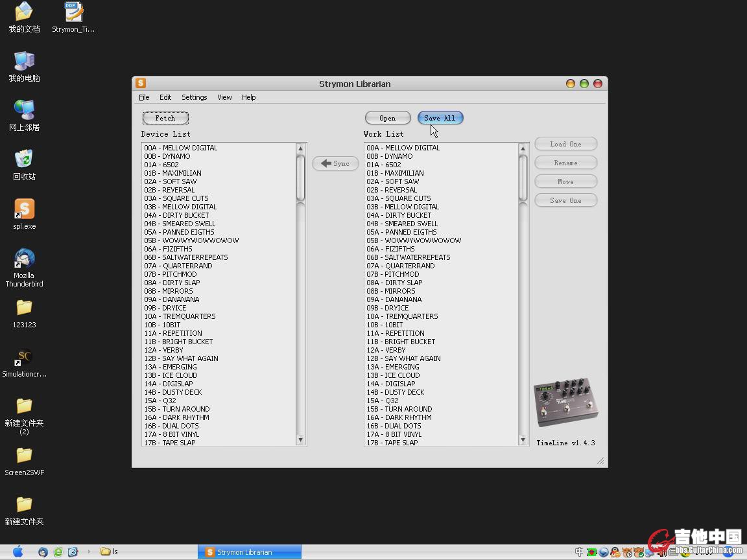Screen dimensions: 747x560
Task: Click the Fetch button
Action: pos(165,118)
